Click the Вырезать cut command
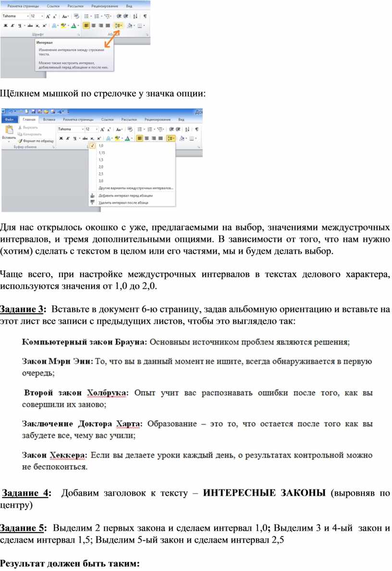Screen dimensions: 392x571 (x=28, y=128)
